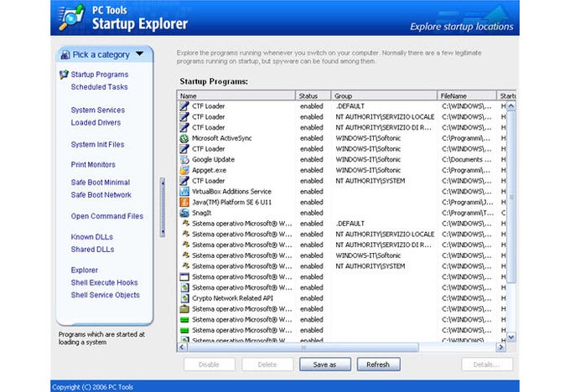Click CTF Loader icon in NT AUTHORITY\SYSTEM row

(x=184, y=181)
